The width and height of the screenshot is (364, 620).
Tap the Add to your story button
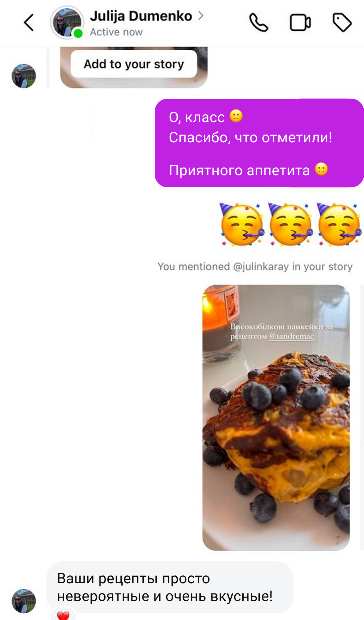point(134,64)
